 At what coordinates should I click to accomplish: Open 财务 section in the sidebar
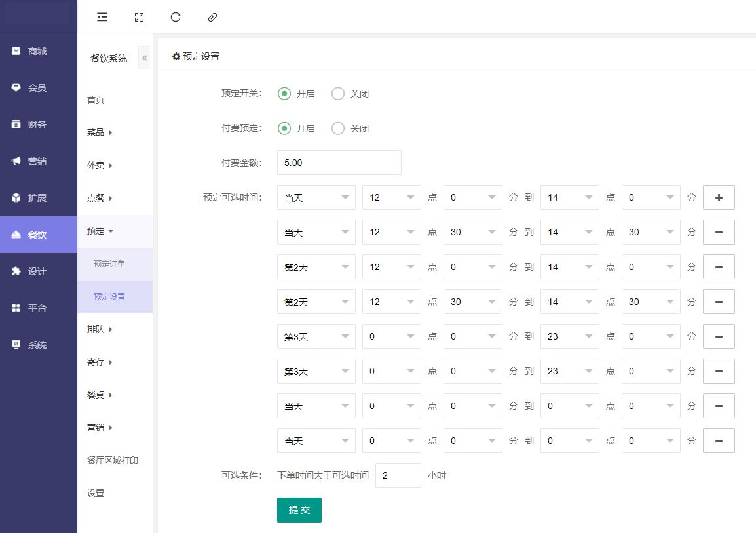(37, 125)
